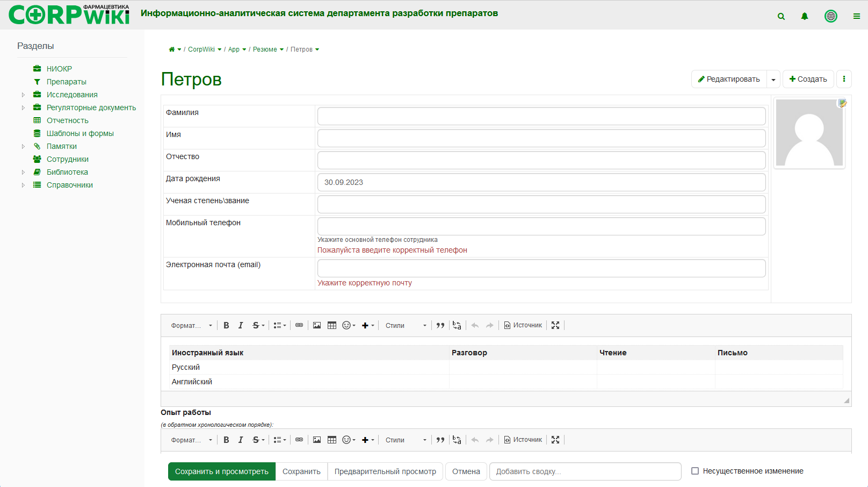
Task: Open the Препараты section in the sidebar
Action: point(67,82)
